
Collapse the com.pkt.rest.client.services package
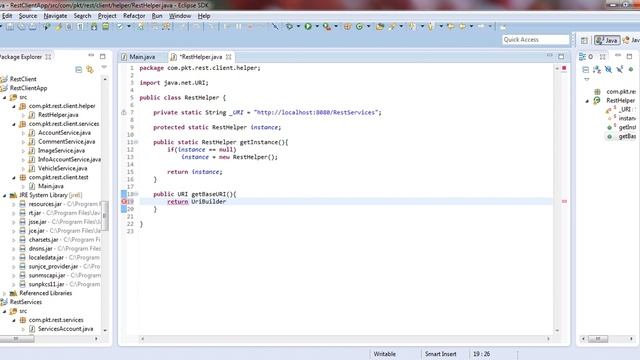coord(14,124)
